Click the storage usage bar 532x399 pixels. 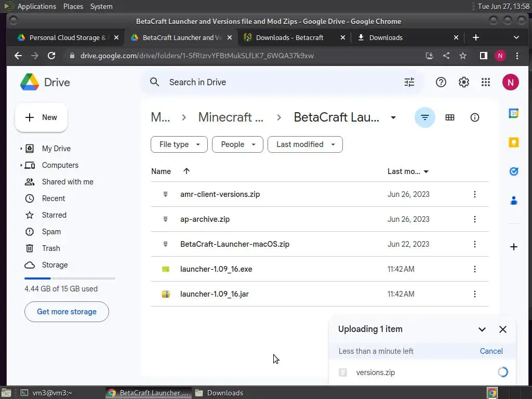pyautogui.click(x=70, y=278)
